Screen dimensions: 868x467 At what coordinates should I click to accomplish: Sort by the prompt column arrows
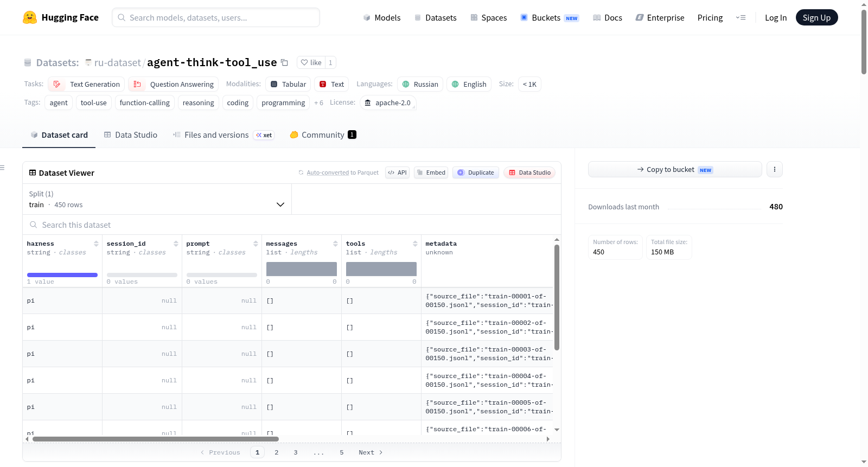tap(256, 244)
